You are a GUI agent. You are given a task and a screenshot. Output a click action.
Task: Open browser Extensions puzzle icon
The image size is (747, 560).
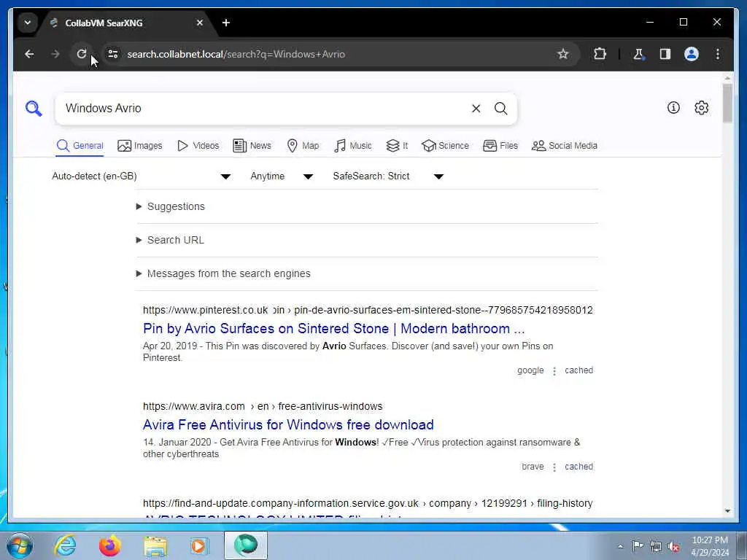tap(600, 54)
